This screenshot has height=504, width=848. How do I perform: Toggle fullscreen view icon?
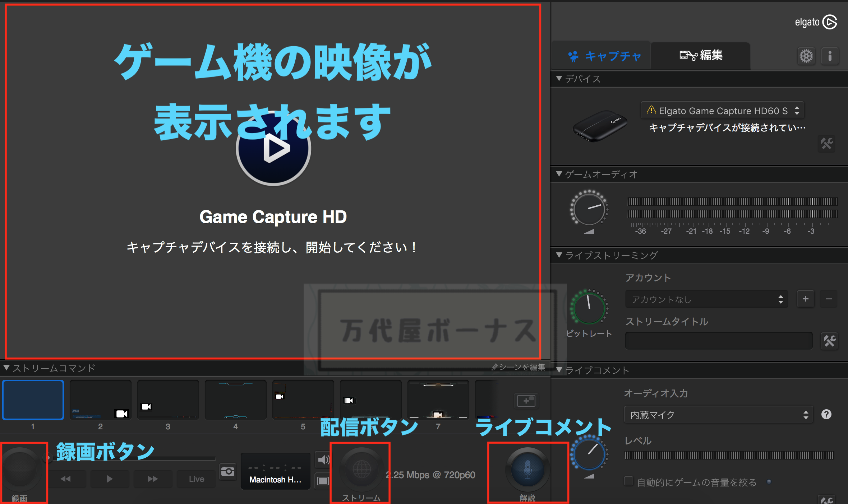point(323,481)
